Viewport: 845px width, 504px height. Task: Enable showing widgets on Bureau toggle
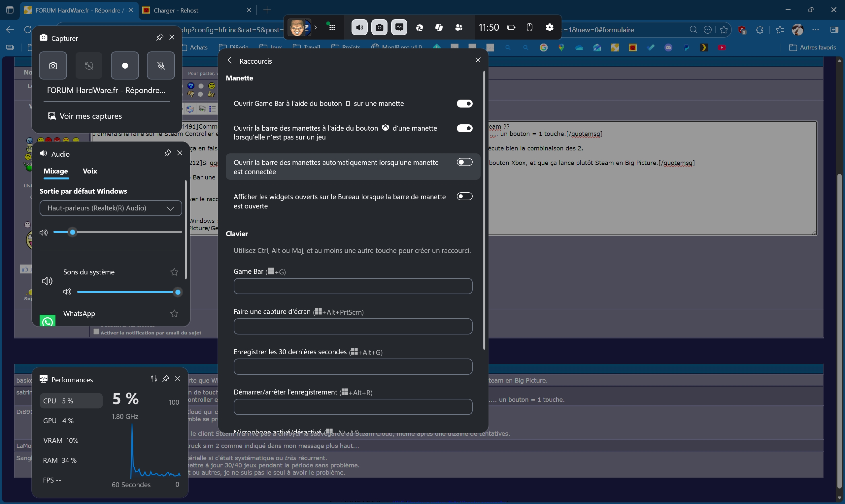(464, 197)
